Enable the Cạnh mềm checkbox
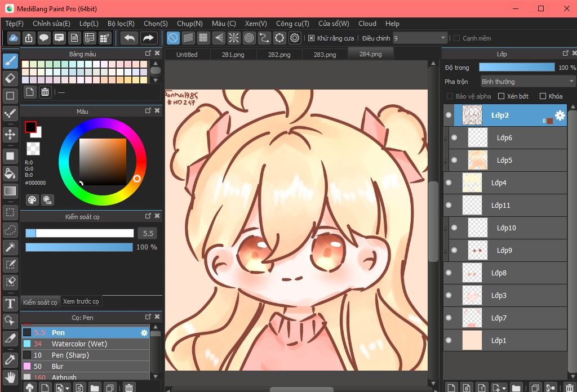This screenshot has width=577, height=392. click(x=456, y=38)
